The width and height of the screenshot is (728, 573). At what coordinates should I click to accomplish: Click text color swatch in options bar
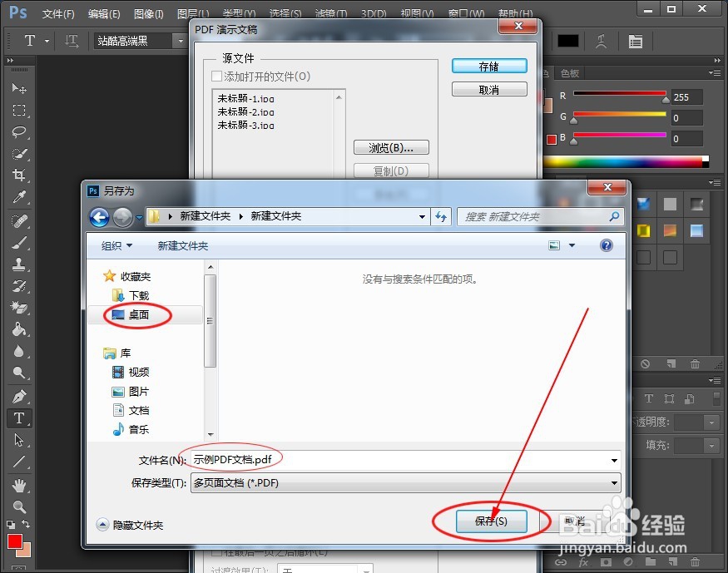pos(567,42)
